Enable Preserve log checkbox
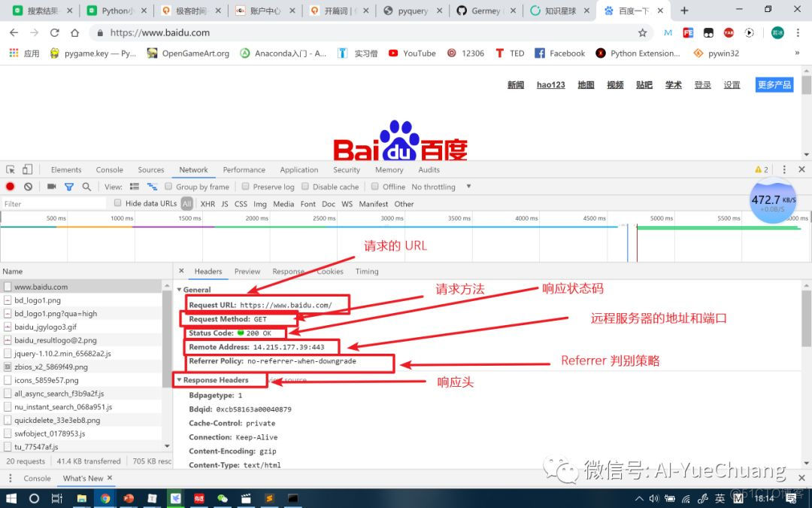Viewport: 812px width, 508px height. click(x=245, y=187)
